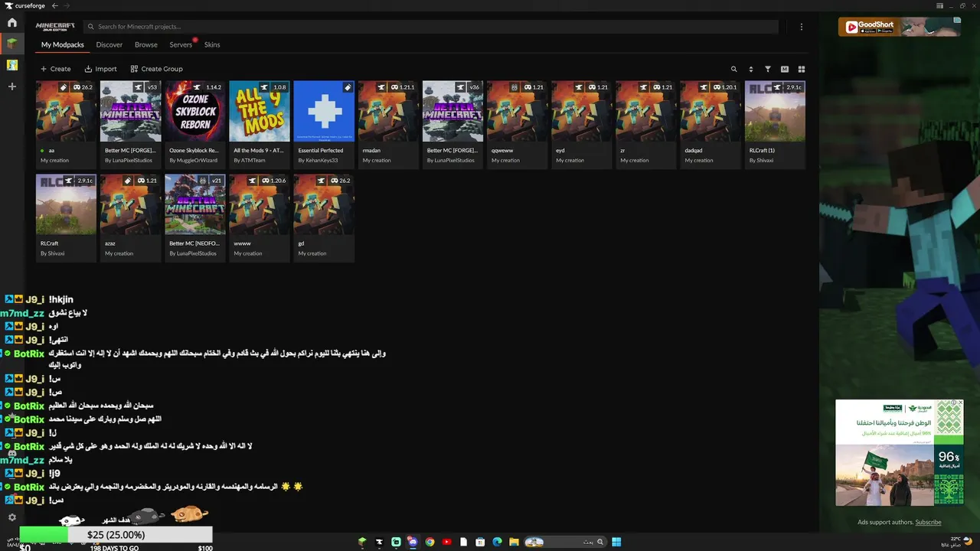
Task: Click the M display mode icon
Action: coord(785,69)
